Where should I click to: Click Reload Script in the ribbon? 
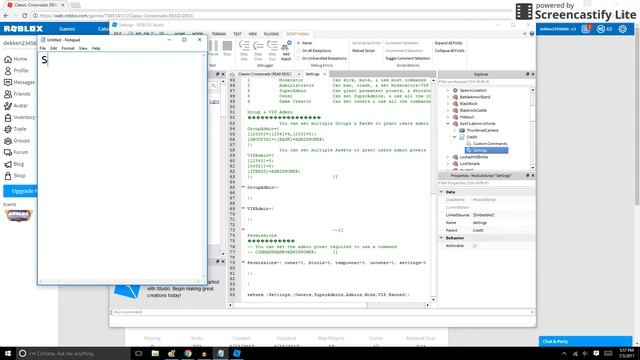tap(363, 51)
